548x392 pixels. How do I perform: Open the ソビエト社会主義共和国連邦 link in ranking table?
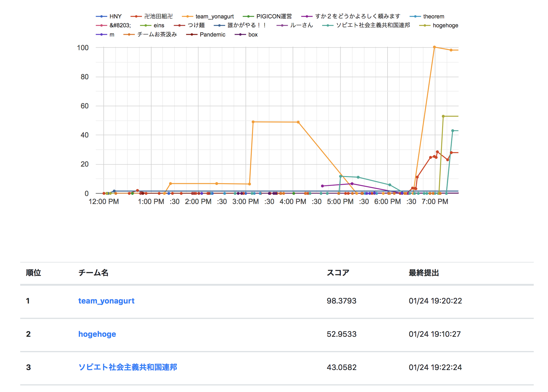click(x=127, y=367)
